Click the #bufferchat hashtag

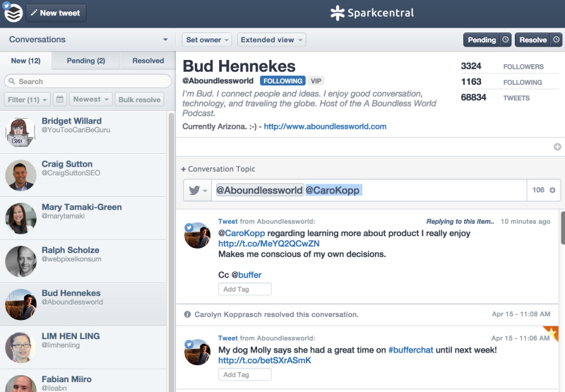411,350
